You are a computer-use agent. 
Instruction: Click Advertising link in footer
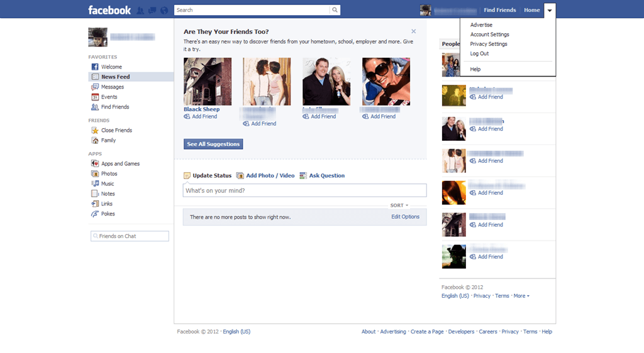393,332
